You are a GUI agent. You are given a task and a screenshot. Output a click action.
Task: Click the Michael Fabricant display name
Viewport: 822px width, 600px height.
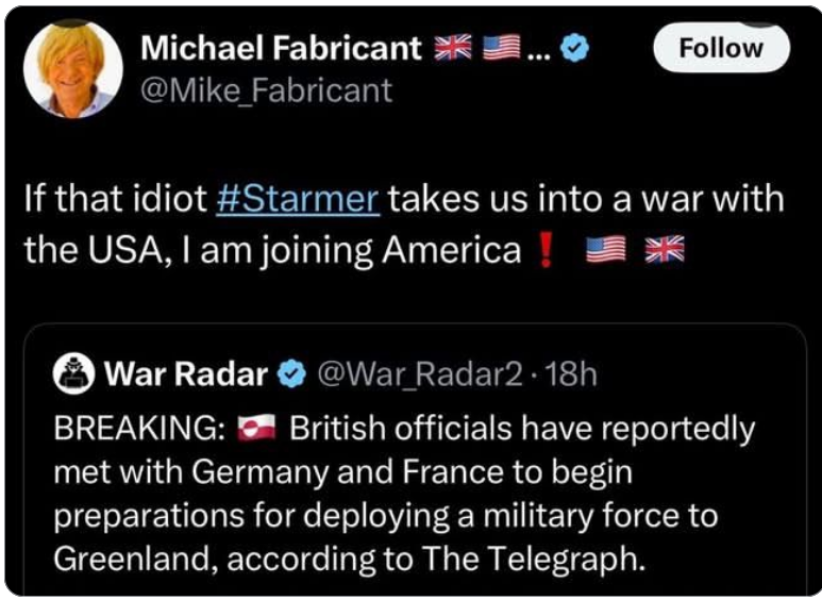click(x=281, y=47)
